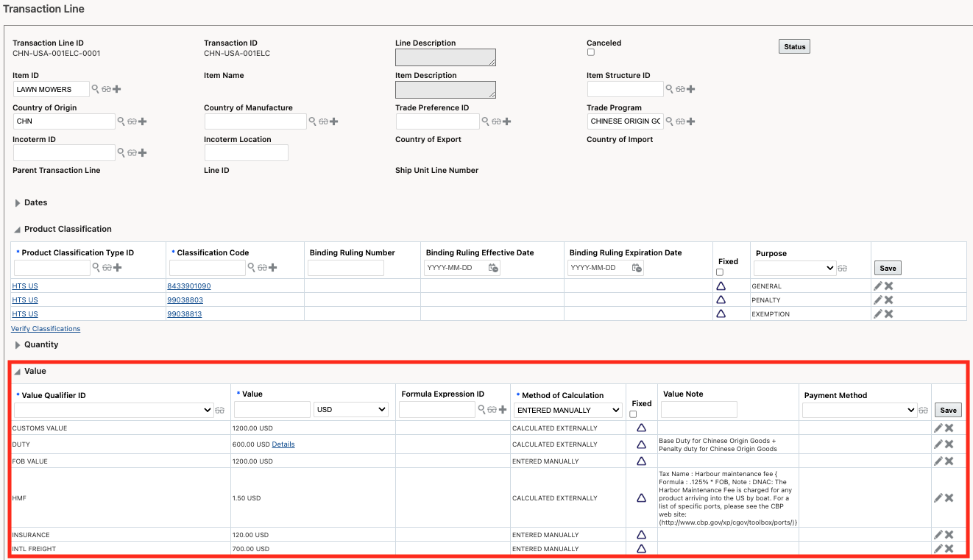The width and height of the screenshot is (973, 560).
Task: Open the DUTY Details link
Action: pos(283,444)
